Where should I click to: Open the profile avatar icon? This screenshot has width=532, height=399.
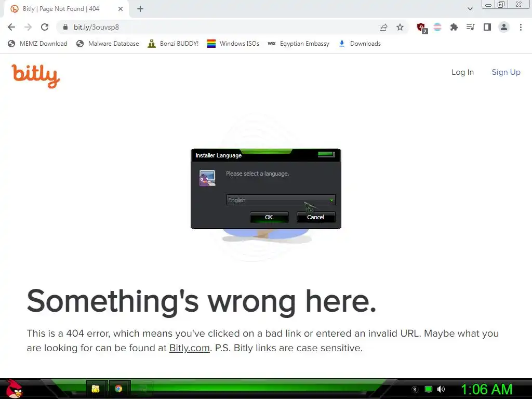(x=504, y=27)
